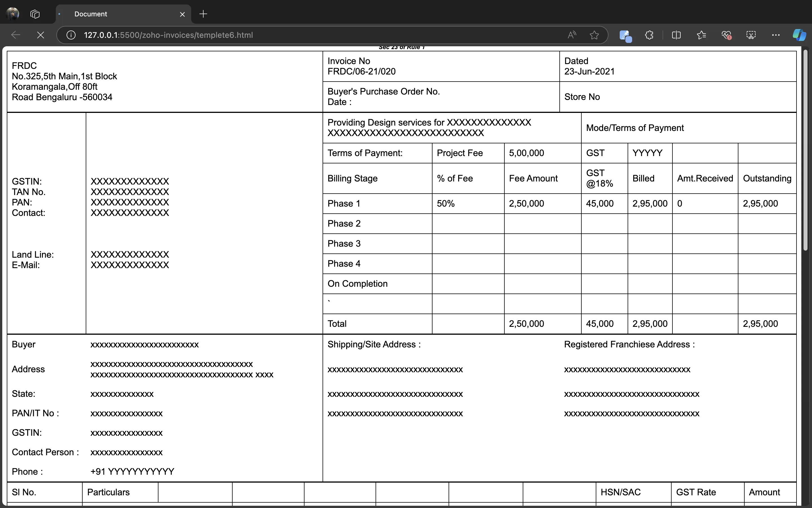Image resolution: width=812 pixels, height=508 pixels.
Task: Click the Particulars column header
Action: [x=108, y=492]
